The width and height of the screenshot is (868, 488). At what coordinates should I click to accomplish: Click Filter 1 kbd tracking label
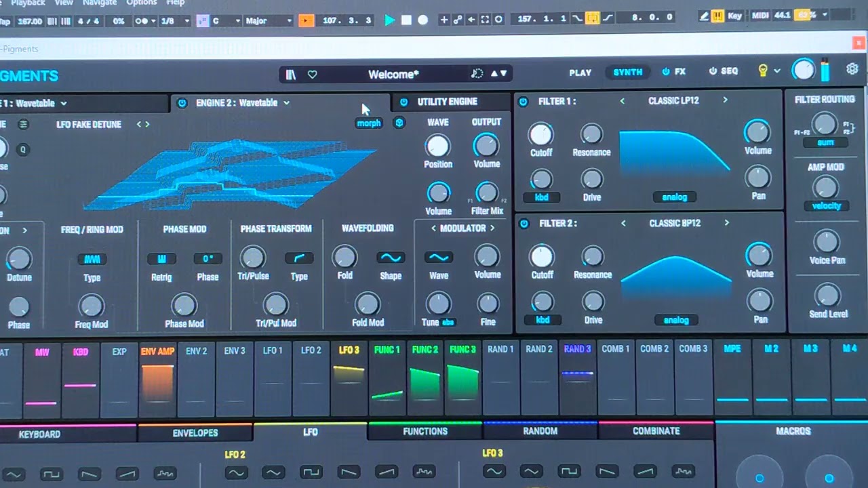541,197
